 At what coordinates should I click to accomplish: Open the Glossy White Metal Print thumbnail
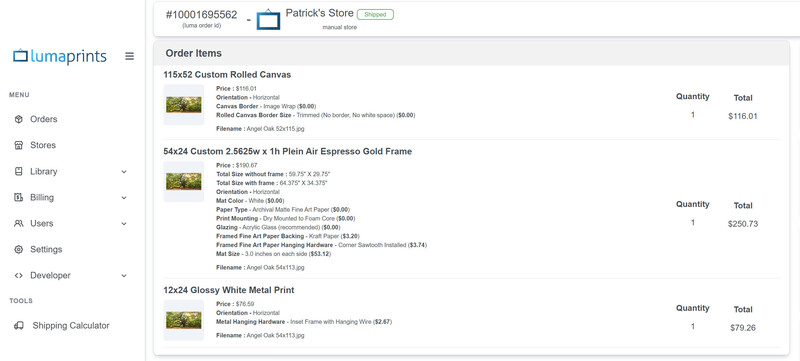(184, 320)
